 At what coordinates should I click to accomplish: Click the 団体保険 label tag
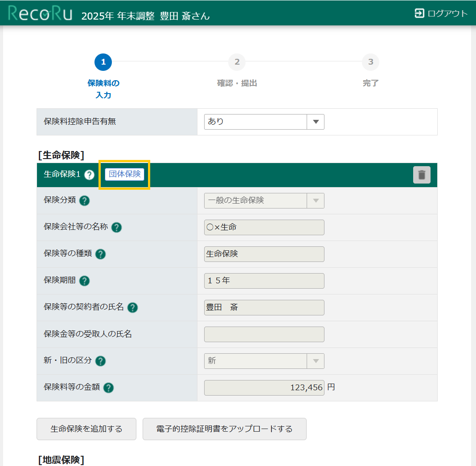(x=125, y=174)
